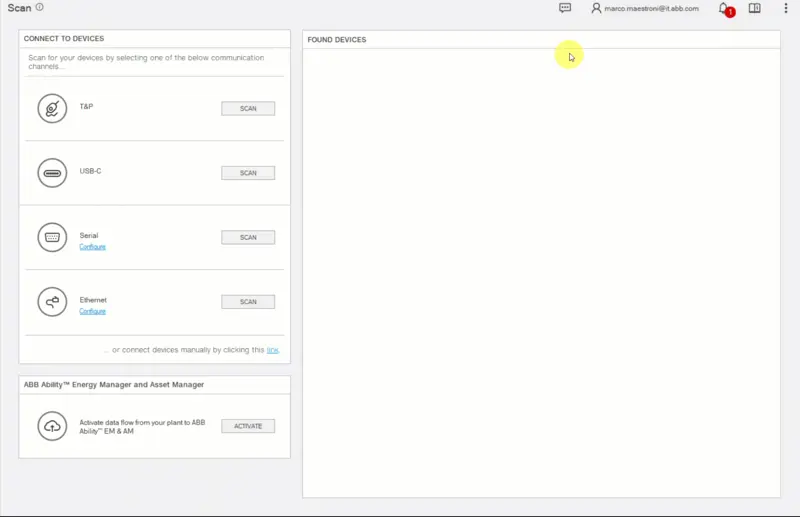The image size is (800, 517).
Task: Click the info icon beside the Scan title
Action: tap(39, 7)
